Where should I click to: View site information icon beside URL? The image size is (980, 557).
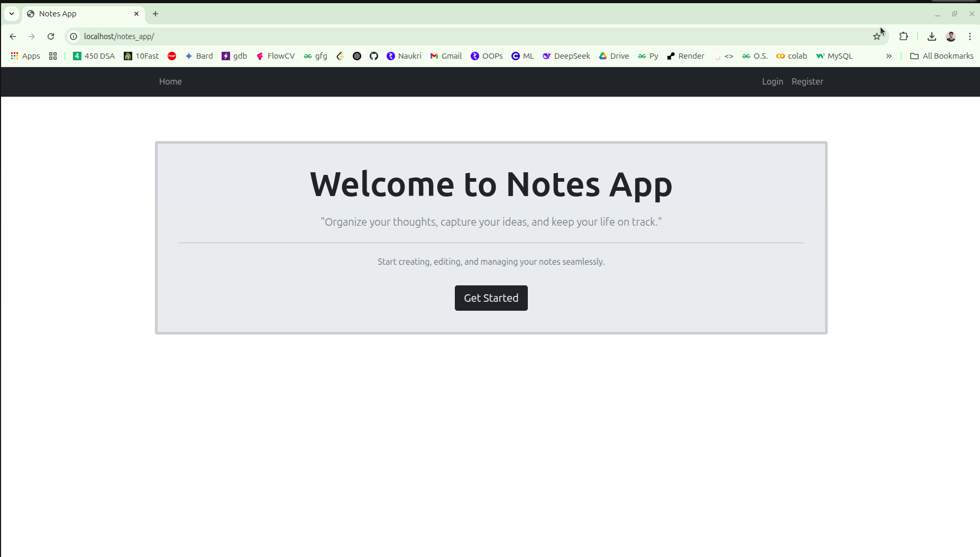[74, 36]
